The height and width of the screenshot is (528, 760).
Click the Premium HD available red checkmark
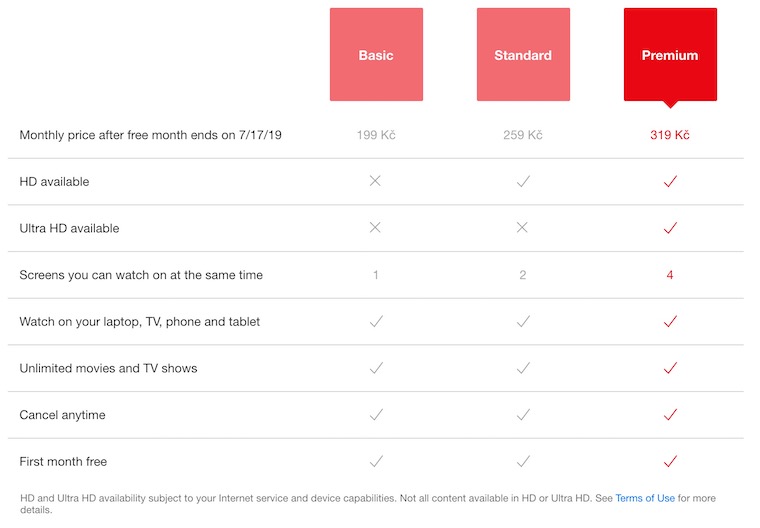[670, 181]
